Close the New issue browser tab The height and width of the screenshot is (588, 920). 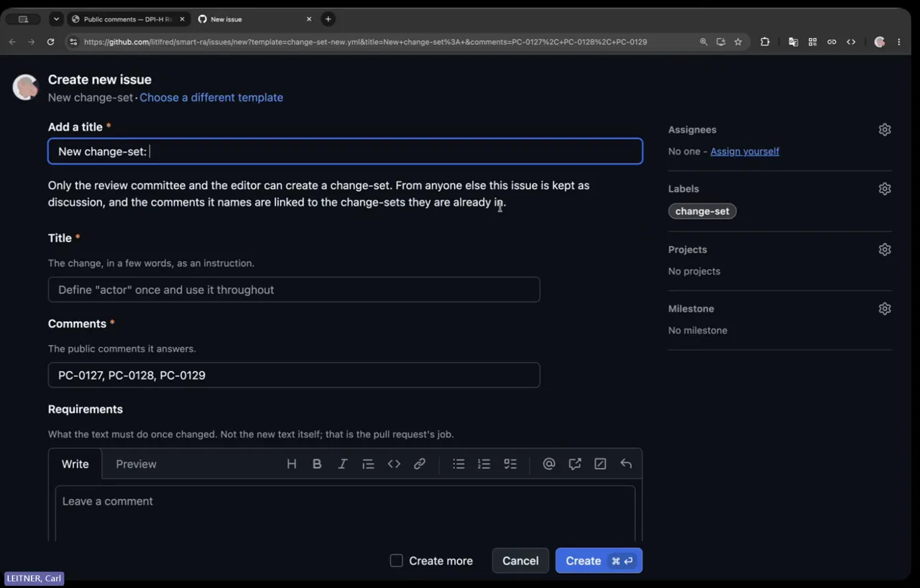(309, 19)
